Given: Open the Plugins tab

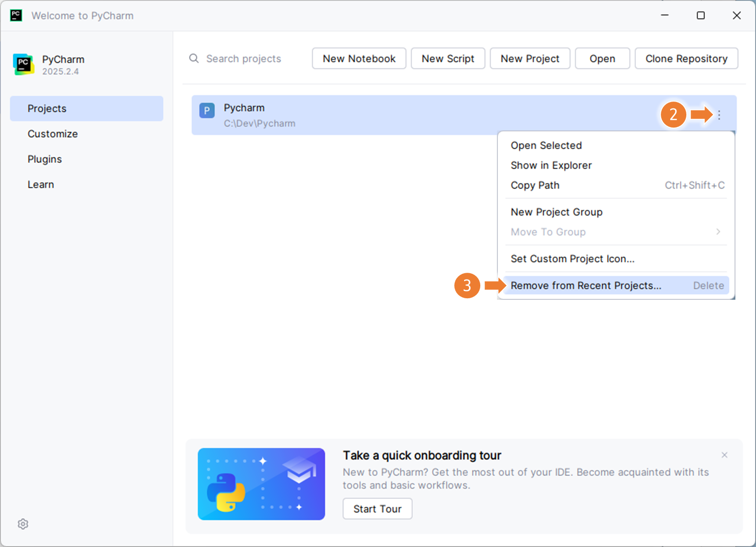Looking at the screenshot, I should pos(87,159).
